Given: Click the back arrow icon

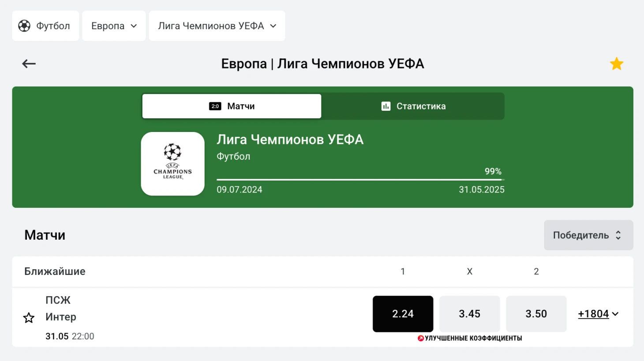Looking at the screenshot, I should point(29,64).
